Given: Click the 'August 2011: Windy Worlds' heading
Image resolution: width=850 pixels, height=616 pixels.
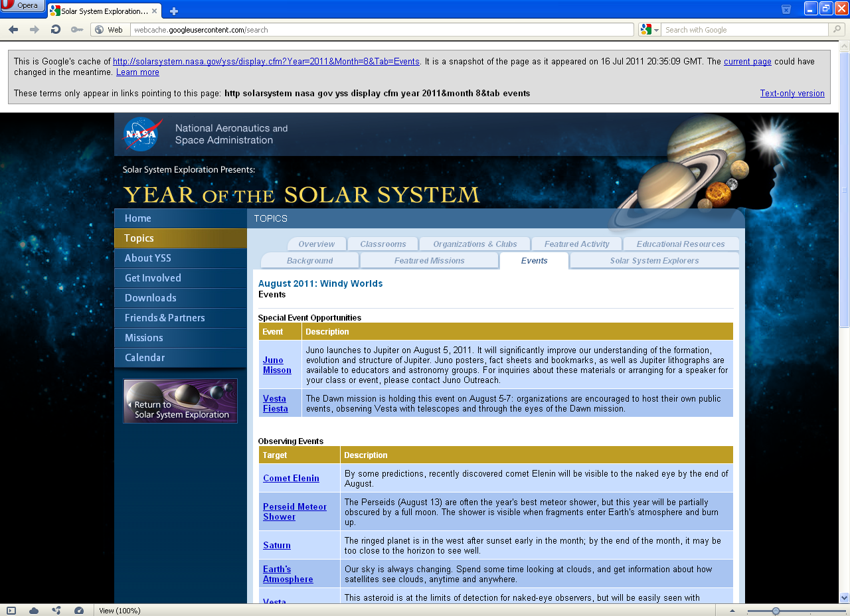Looking at the screenshot, I should point(320,283).
